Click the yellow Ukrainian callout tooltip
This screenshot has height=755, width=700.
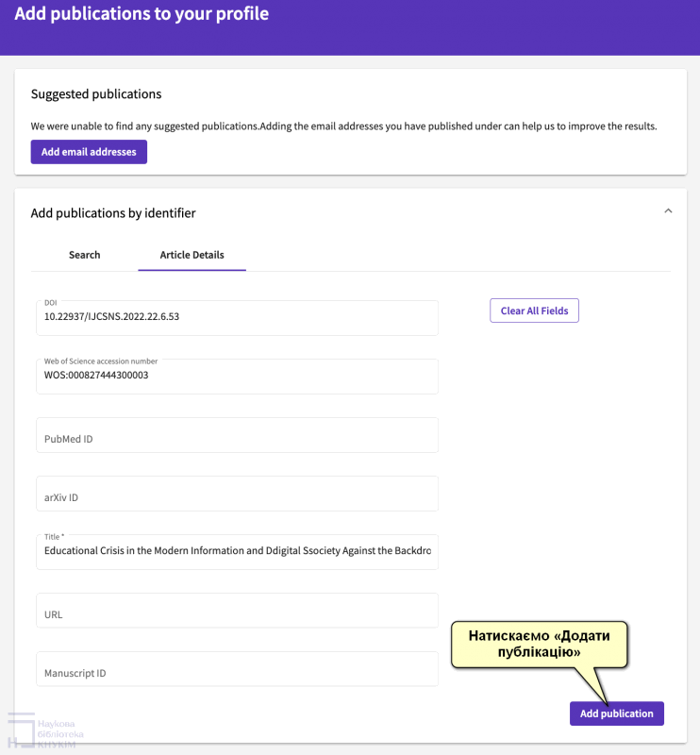pos(539,644)
